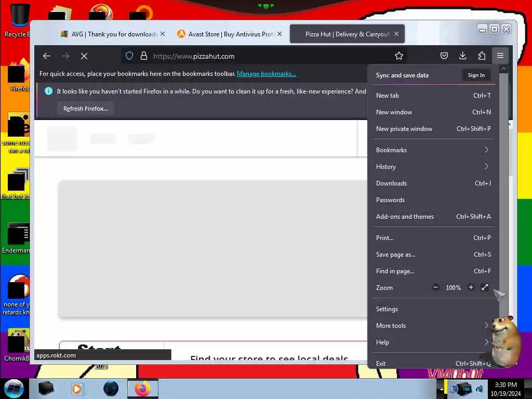Decrease zoom with the minus button
The width and height of the screenshot is (532, 399).
click(436, 287)
